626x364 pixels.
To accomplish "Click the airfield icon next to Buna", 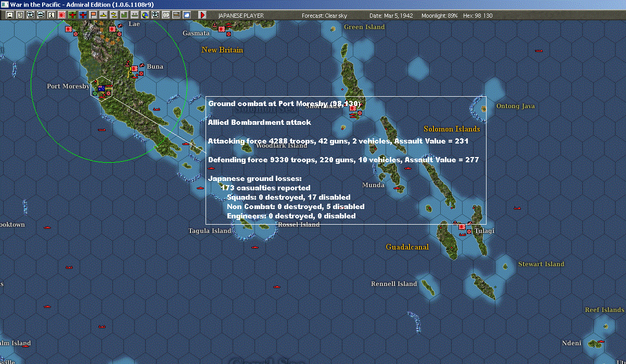I will click(x=142, y=65).
